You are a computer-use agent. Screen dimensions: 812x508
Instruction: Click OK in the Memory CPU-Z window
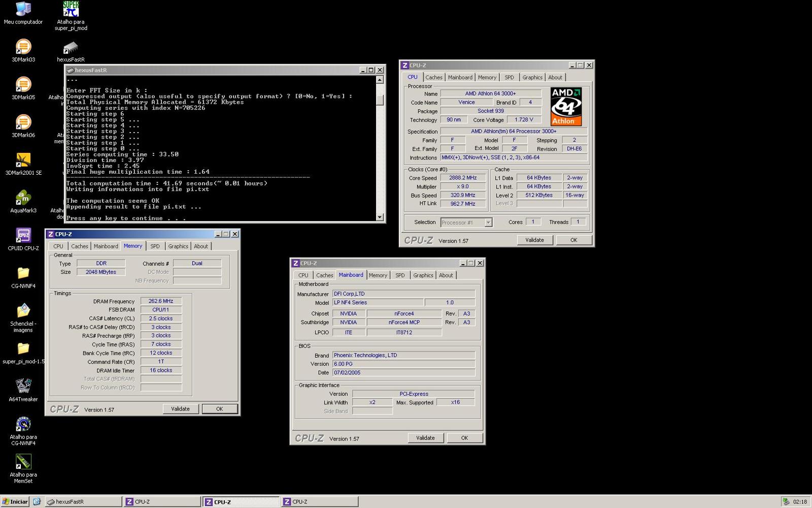click(x=219, y=408)
